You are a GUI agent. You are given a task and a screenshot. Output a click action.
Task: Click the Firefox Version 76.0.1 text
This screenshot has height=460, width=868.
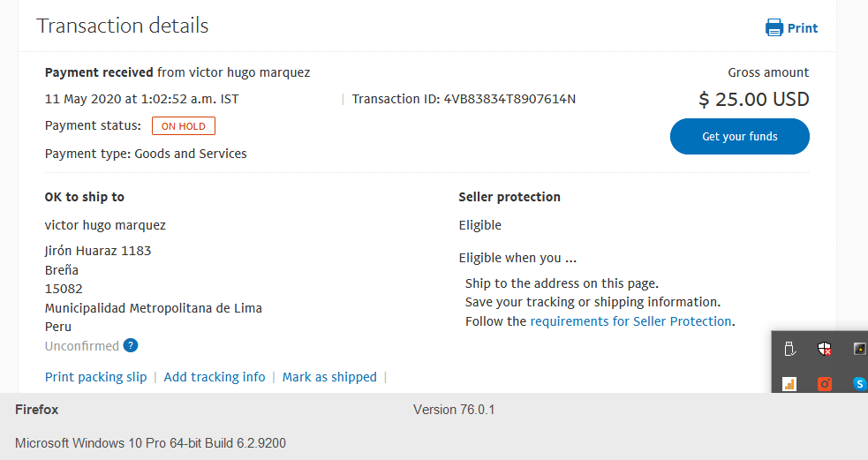454,410
